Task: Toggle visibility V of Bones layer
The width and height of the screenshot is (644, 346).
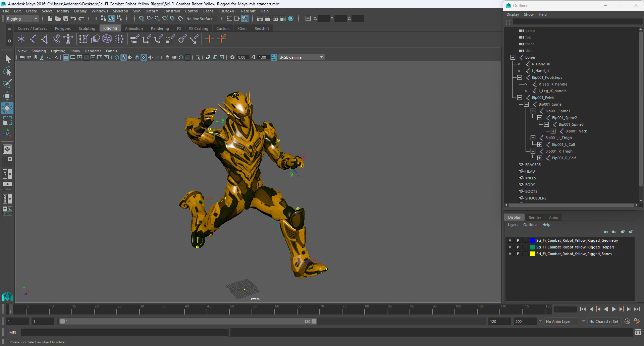Action: point(510,254)
